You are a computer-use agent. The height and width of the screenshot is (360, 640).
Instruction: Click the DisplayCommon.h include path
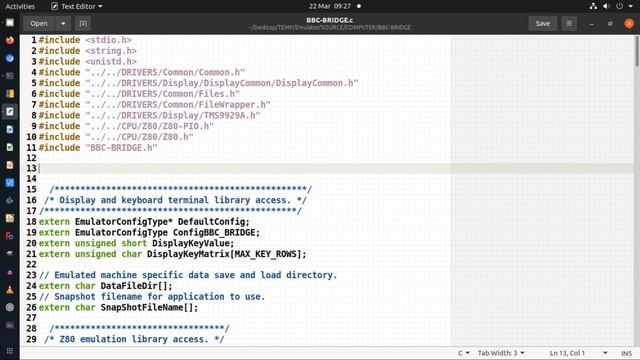click(x=222, y=83)
